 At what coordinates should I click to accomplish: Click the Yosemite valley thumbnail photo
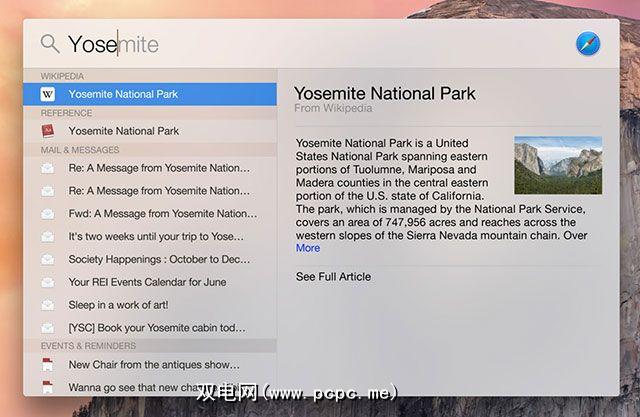pyautogui.click(x=558, y=165)
